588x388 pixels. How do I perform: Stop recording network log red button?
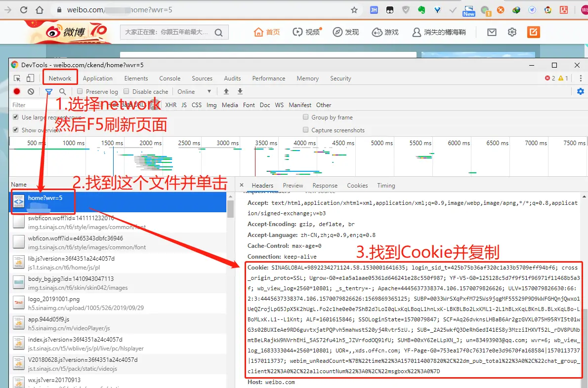click(x=17, y=91)
